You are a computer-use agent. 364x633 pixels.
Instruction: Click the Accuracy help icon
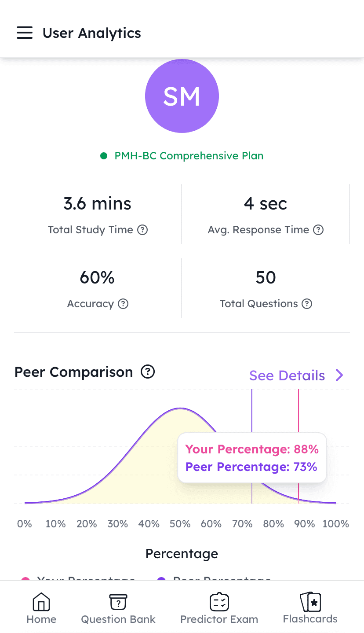pyautogui.click(x=124, y=304)
